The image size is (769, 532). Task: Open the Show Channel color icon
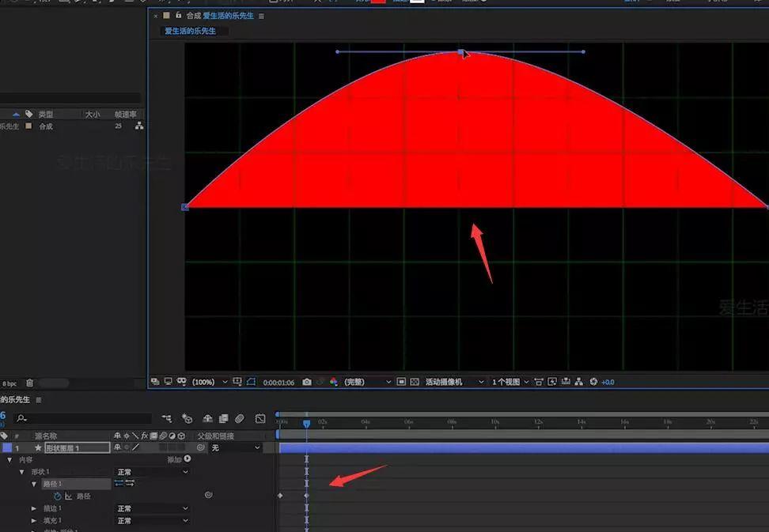click(334, 382)
